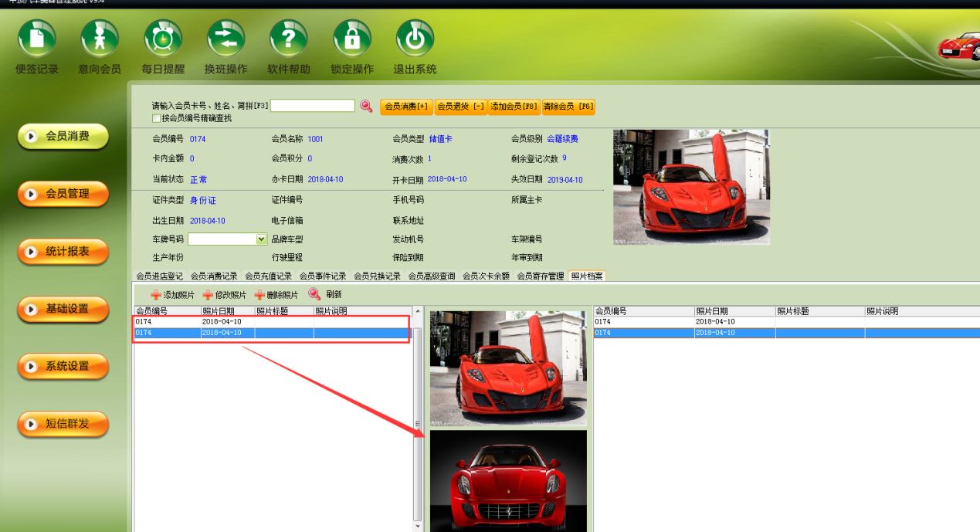The image size is (980, 532).
Task: Switch to 会员高级查询 tab
Action: pyautogui.click(x=432, y=276)
